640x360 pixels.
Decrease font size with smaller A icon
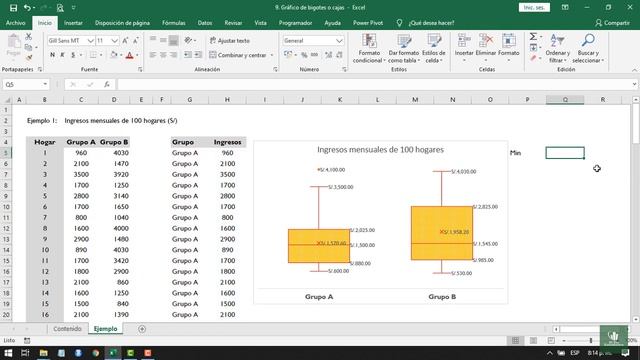136,41
